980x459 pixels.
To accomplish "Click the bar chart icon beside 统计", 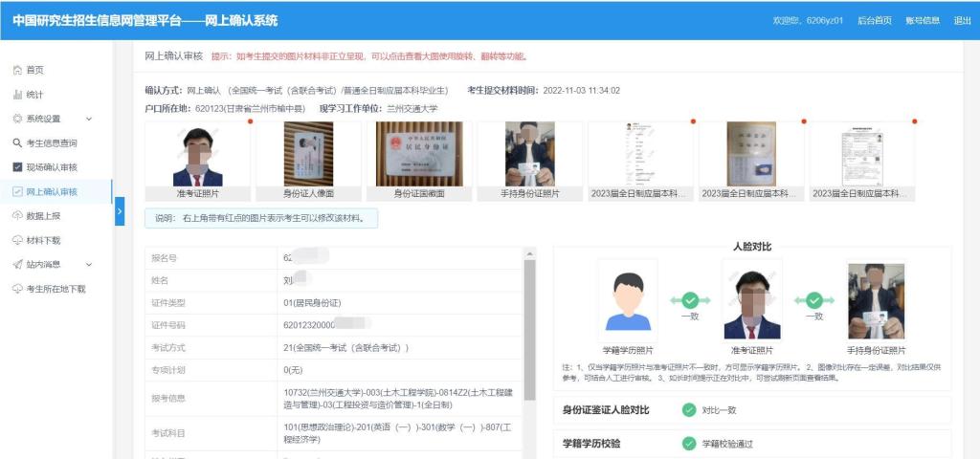I will point(17,95).
